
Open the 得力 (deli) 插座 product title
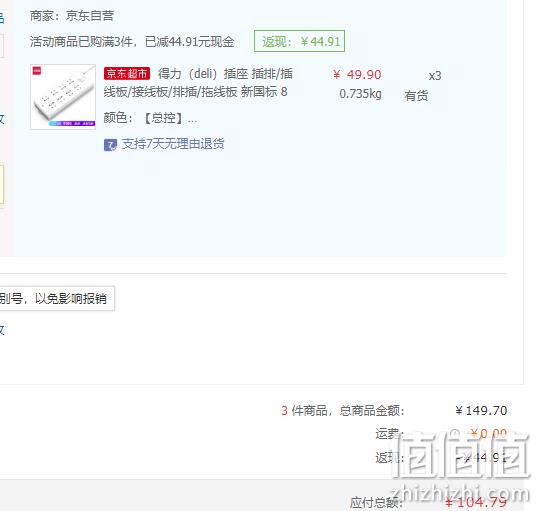198,83
